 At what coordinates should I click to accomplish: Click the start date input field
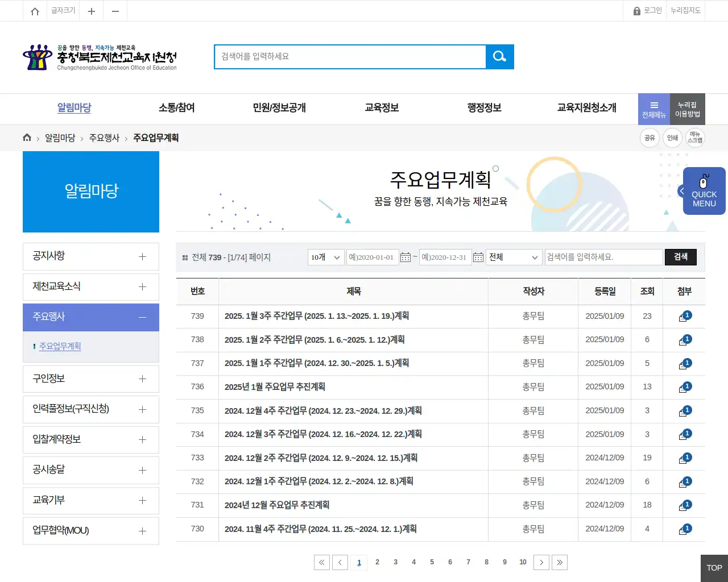373,257
